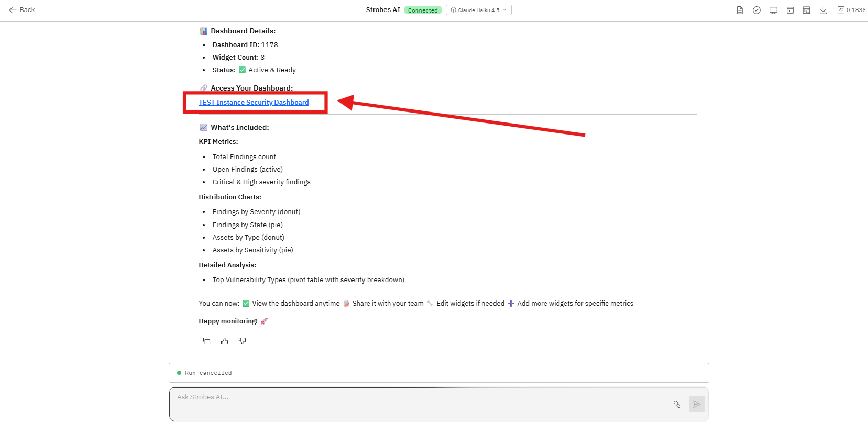
Task: Click the 'Widget Count: 8' line
Action: [238, 58]
